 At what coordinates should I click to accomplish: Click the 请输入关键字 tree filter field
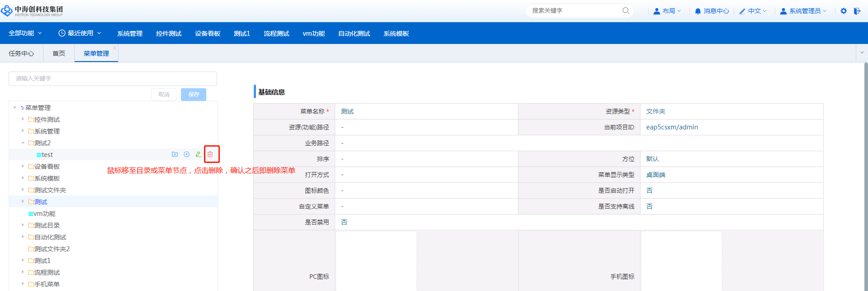click(x=113, y=78)
